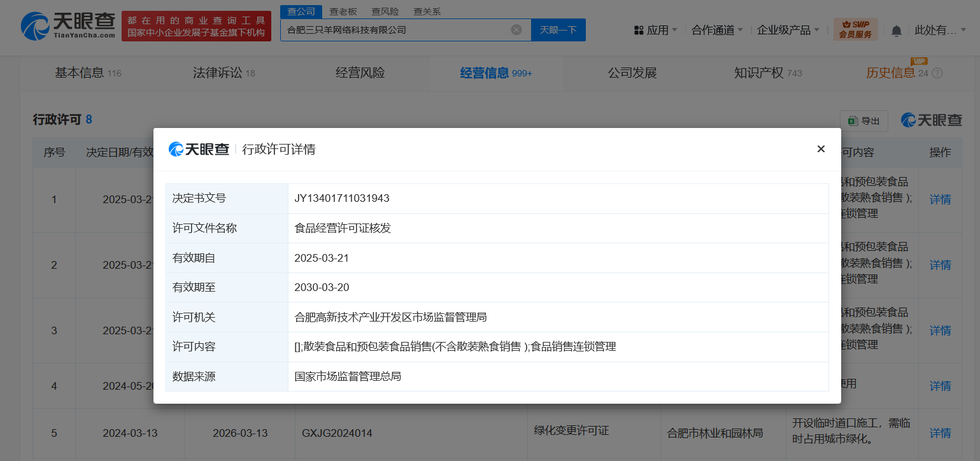Viewport: 980px width, 461px height.
Task: Open the 历史信息 VIP tab
Action: [x=897, y=73]
